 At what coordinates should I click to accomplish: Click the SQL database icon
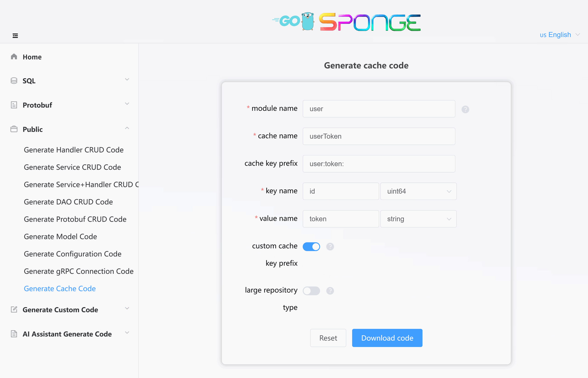[14, 81]
